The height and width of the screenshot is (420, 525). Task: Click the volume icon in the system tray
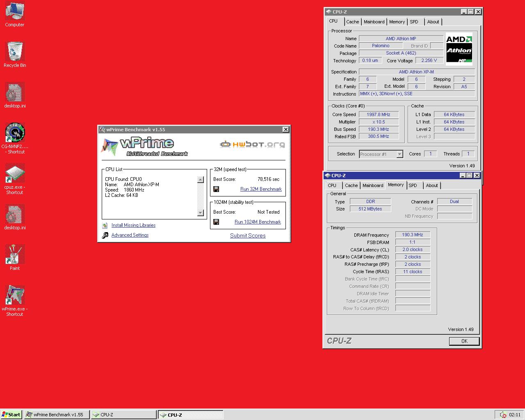[503, 415]
